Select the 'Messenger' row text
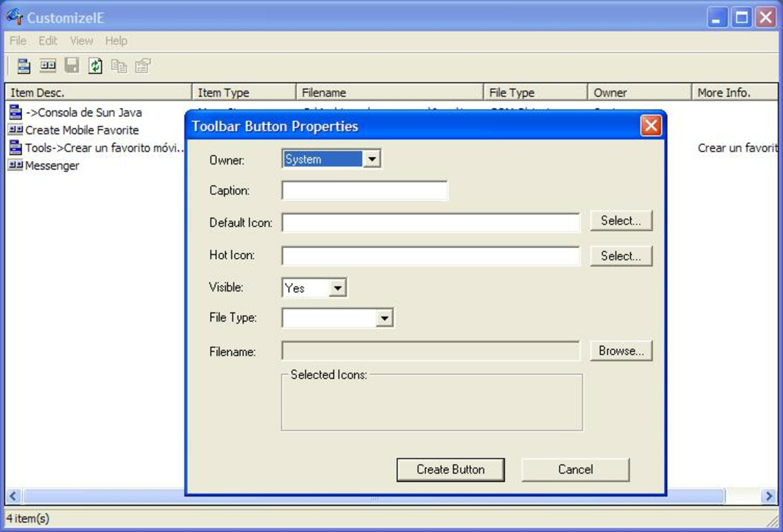Viewport: 783px width, 532px height. point(52,165)
